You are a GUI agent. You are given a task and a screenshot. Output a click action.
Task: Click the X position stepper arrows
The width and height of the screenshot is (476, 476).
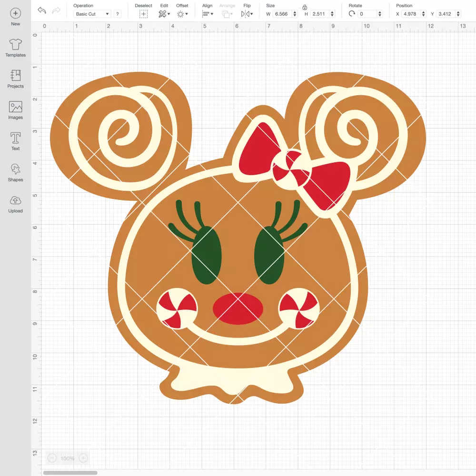click(424, 14)
